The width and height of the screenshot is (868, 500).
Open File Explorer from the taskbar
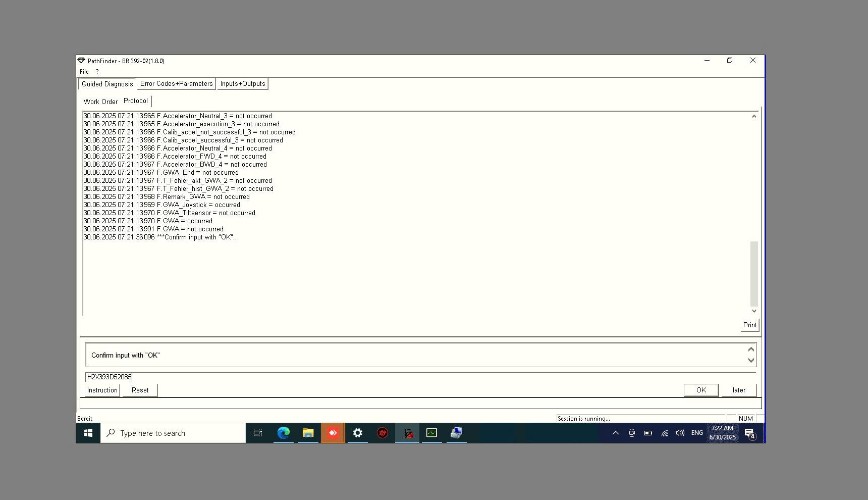click(x=308, y=433)
